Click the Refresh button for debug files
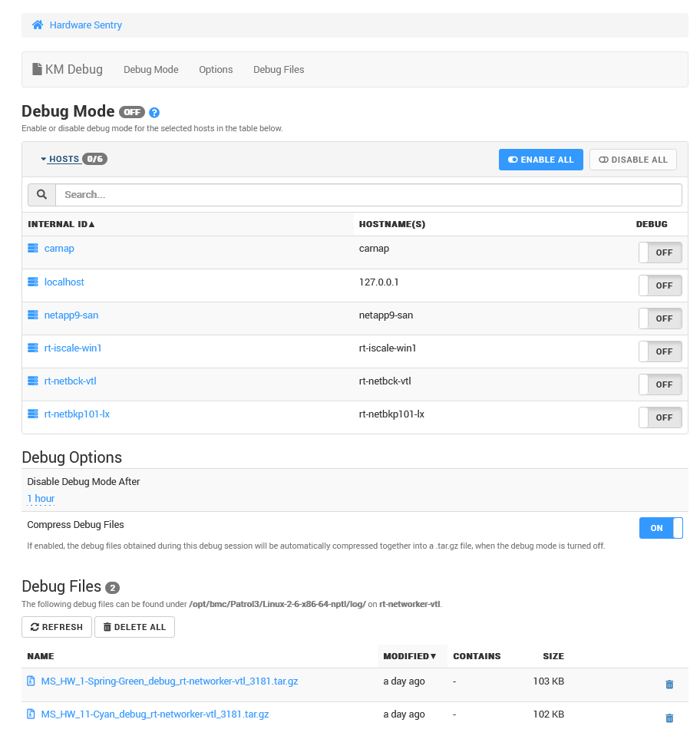Image resolution: width=700 pixels, height=749 pixels. [x=57, y=627]
